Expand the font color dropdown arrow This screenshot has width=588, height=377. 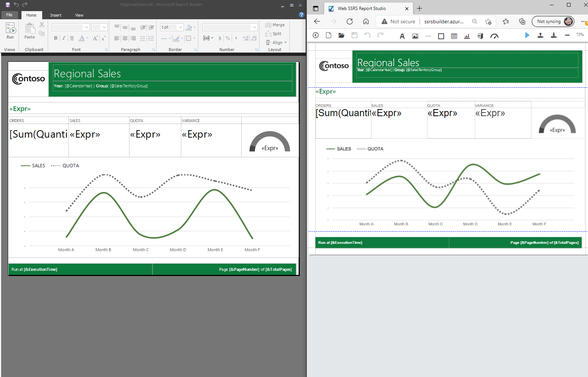(87, 38)
